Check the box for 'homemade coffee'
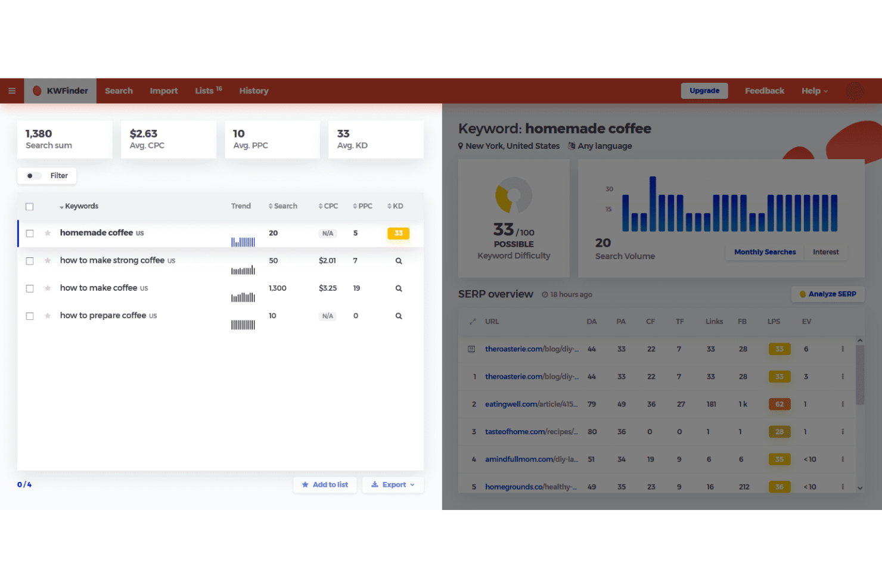This screenshot has height=588, width=882. pos(30,234)
